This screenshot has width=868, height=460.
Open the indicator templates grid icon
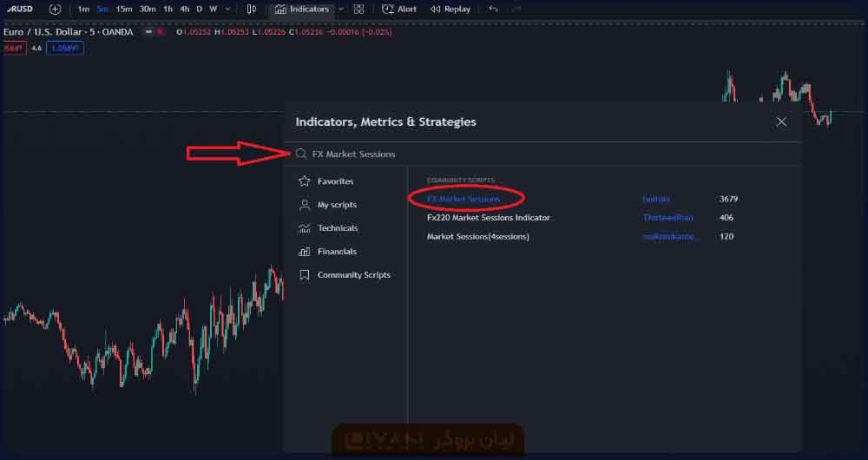point(358,9)
